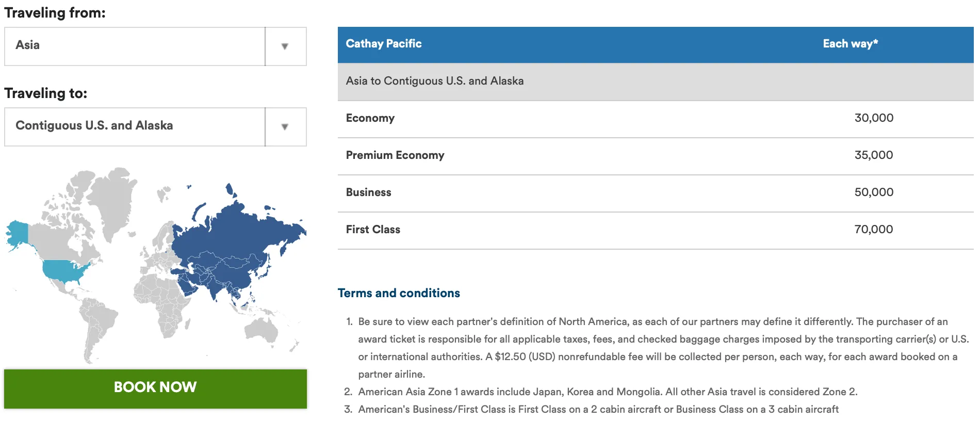Select the Premium Economy fare row
Viewport: 980px width, 421px height.
coord(656,156)
